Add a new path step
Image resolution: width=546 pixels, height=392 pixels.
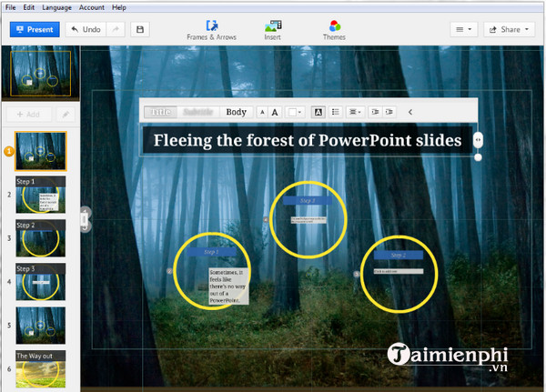(x=29, y=115)
